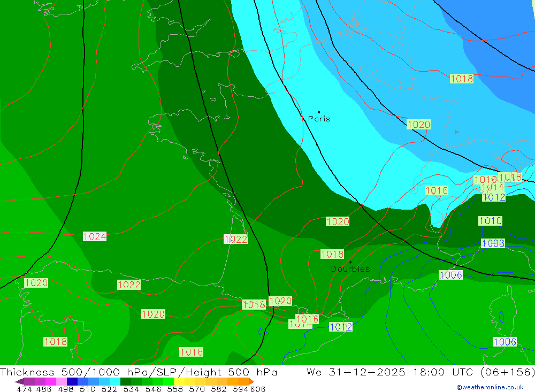The height and width of the screenshot is (392, 535).
Task: Click the 510 legend value
Action: [88, 389]
